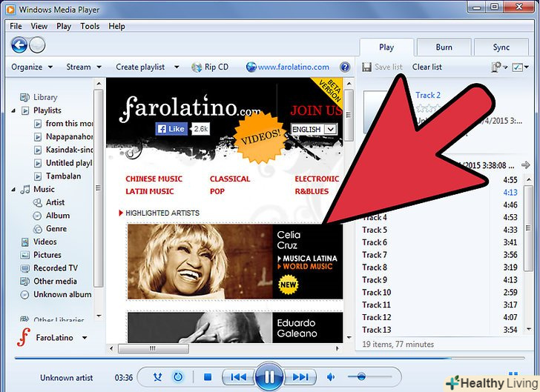Viewport: 540px width, 392px height.
Task: Switch to the Burn tab
Action: pyautogui.click(x=444, y=47)
